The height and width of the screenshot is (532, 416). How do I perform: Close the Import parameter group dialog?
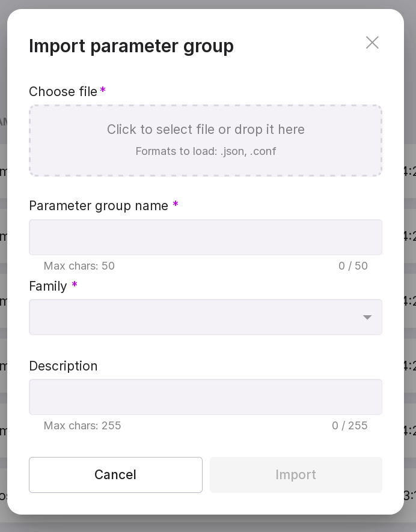(x=372, y=43)
